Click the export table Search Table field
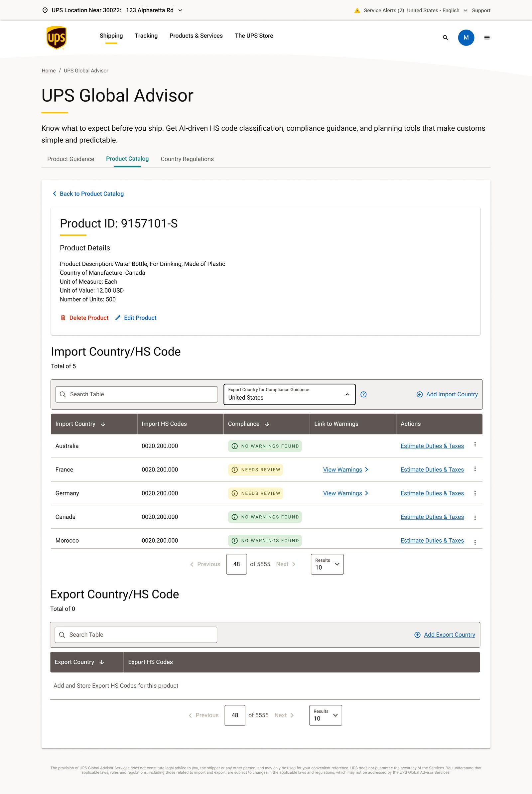 click(136, 635)
